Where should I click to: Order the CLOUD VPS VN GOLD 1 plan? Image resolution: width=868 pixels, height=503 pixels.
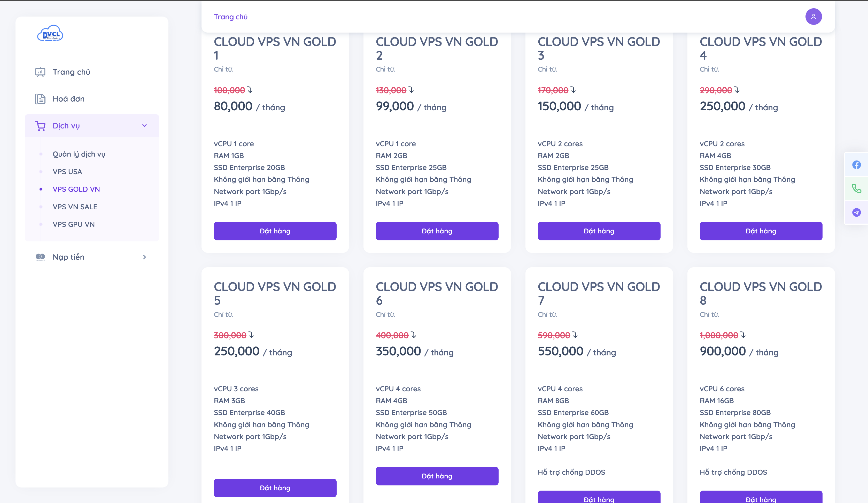coord(275,231)
